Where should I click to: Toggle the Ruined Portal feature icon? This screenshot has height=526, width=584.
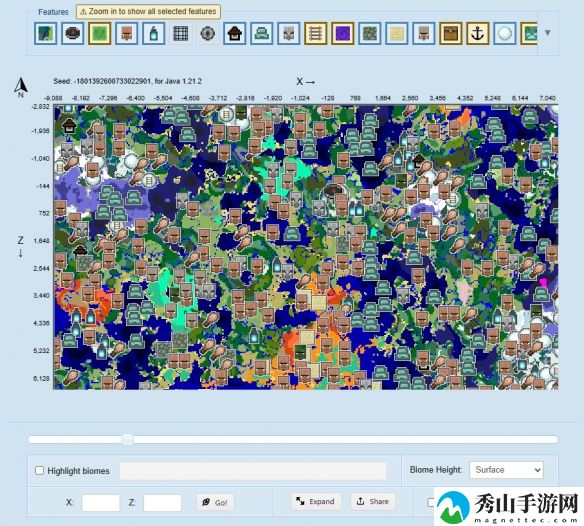click(73, 34)
